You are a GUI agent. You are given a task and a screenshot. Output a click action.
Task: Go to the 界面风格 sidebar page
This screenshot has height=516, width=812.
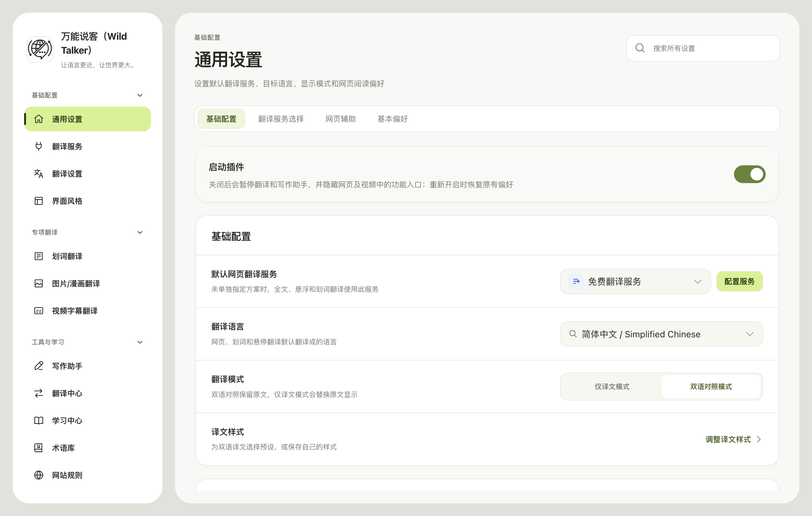87,201
